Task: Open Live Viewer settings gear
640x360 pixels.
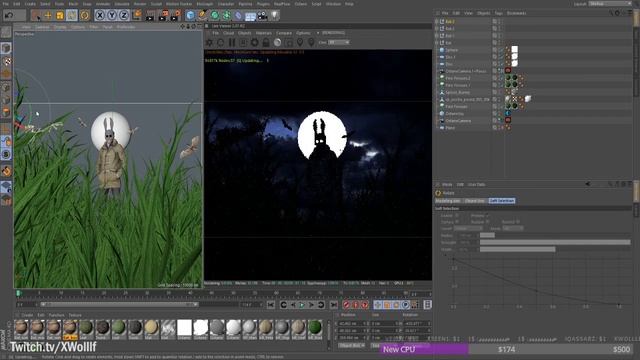Action: pos(254,42)
